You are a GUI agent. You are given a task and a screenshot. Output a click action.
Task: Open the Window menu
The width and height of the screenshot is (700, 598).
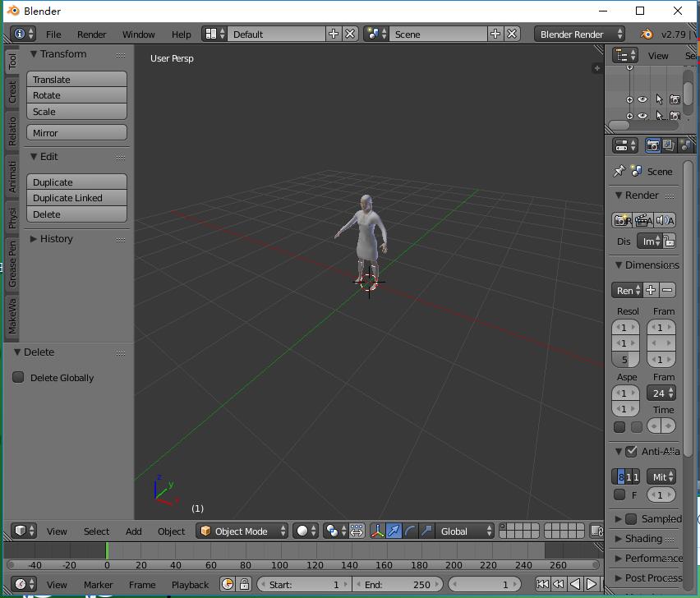pos(138,34)
